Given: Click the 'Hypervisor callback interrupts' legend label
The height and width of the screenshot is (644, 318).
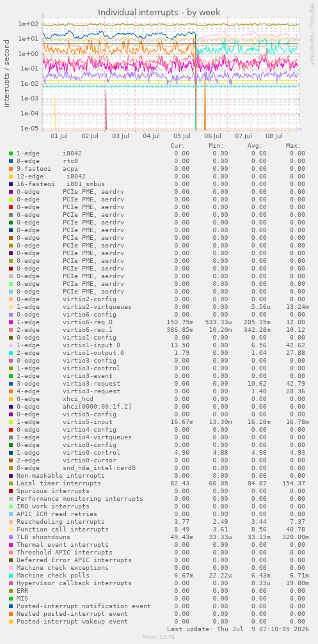Looking at the screenshot, I should pyautogui.click(x=74, y=583).
